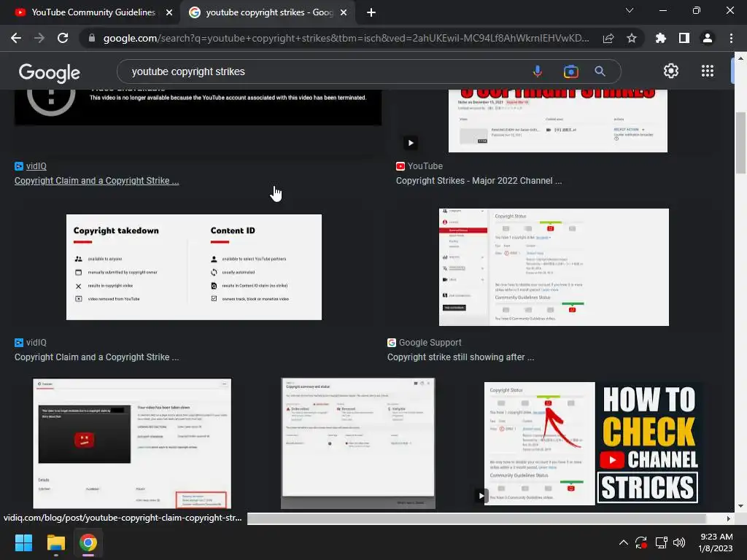This screenshot has width=747, height=560.
Task: Expand the tab search chevron
Action: pyautogui.click(x=630, y=10)
